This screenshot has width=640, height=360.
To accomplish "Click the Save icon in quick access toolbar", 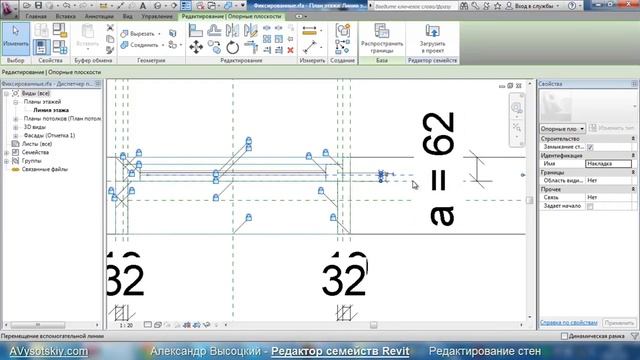I will click(x=38, y=6).
